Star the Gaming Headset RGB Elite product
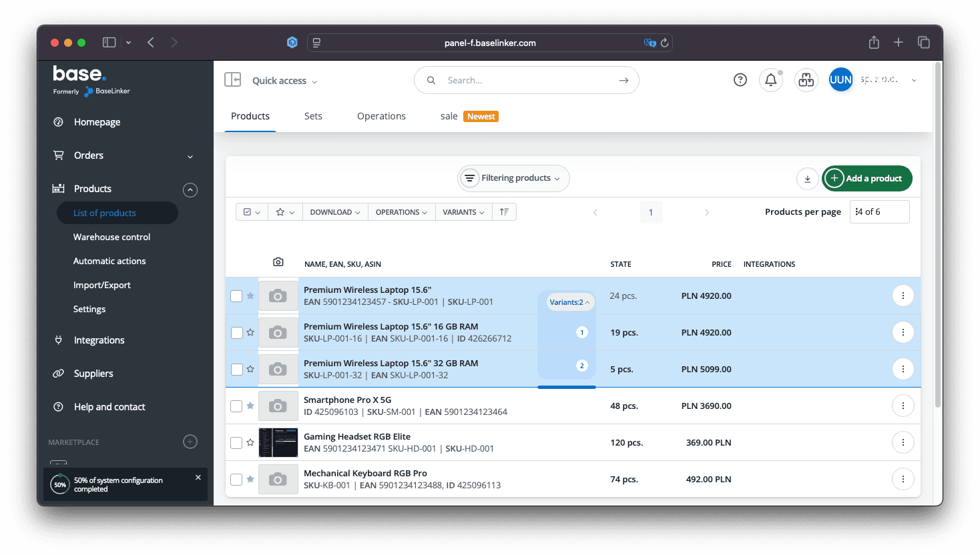980x555 pixels. pyautogui.click(x=250, y=442)
